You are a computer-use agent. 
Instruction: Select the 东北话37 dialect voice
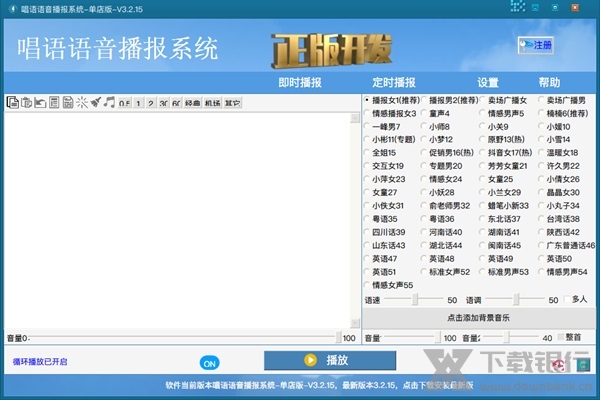coord(500,219)
